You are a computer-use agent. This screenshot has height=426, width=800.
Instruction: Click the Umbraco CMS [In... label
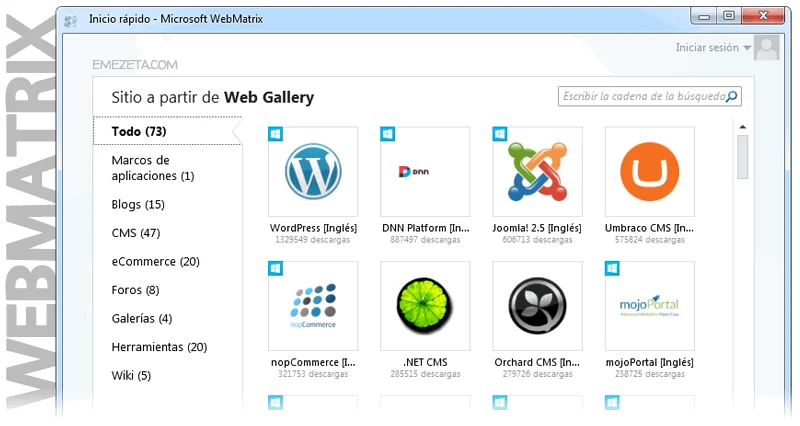pos(649,228)
